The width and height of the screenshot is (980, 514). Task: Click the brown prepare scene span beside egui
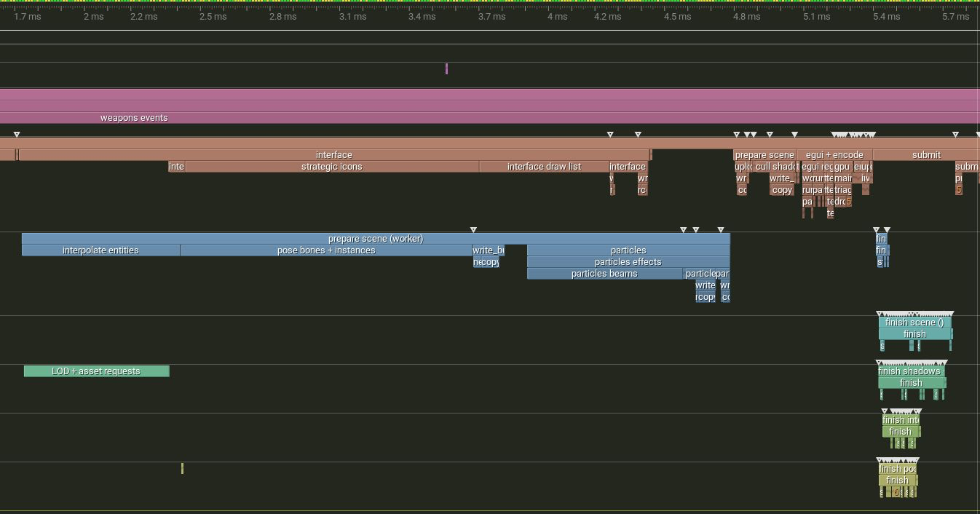[764, 155]
